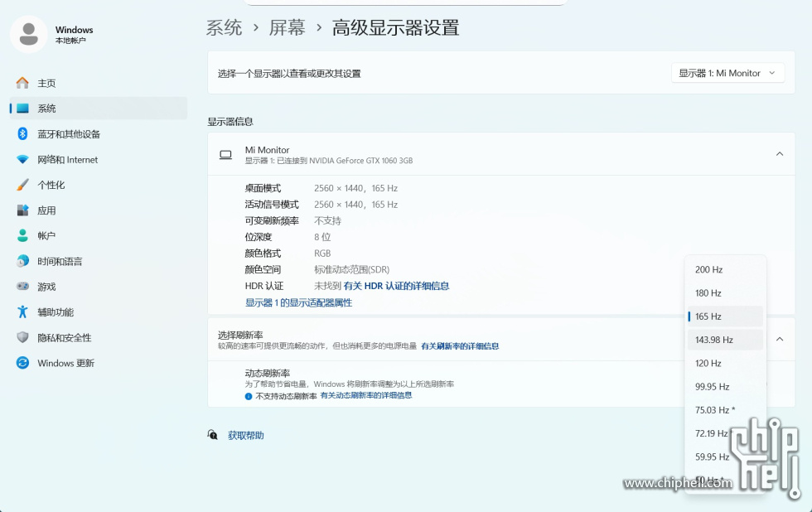
Task: Choose 143.98 Hz from refresh list
Action: (714, 340)
